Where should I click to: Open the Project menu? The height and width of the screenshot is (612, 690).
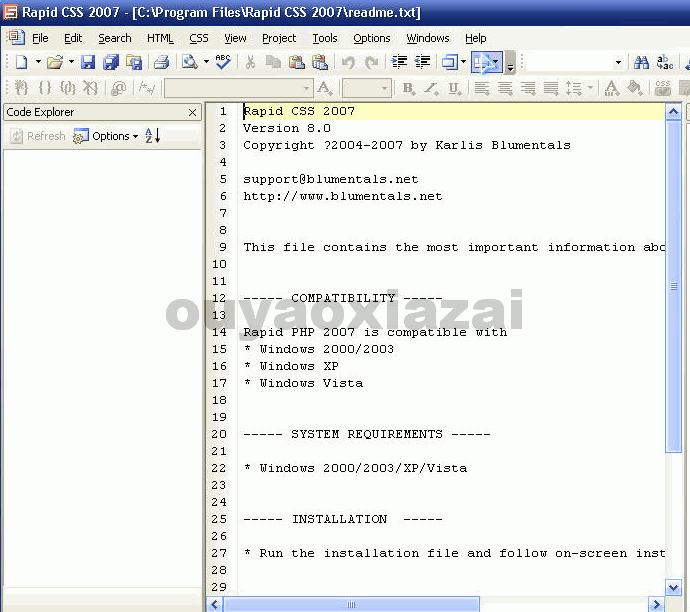coord(279,38)
